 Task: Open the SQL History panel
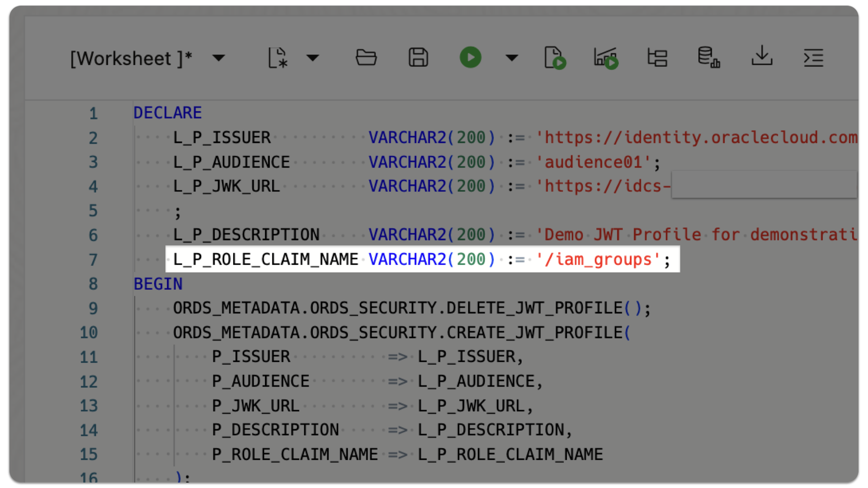pyautogui.click(x=709, y=57)
